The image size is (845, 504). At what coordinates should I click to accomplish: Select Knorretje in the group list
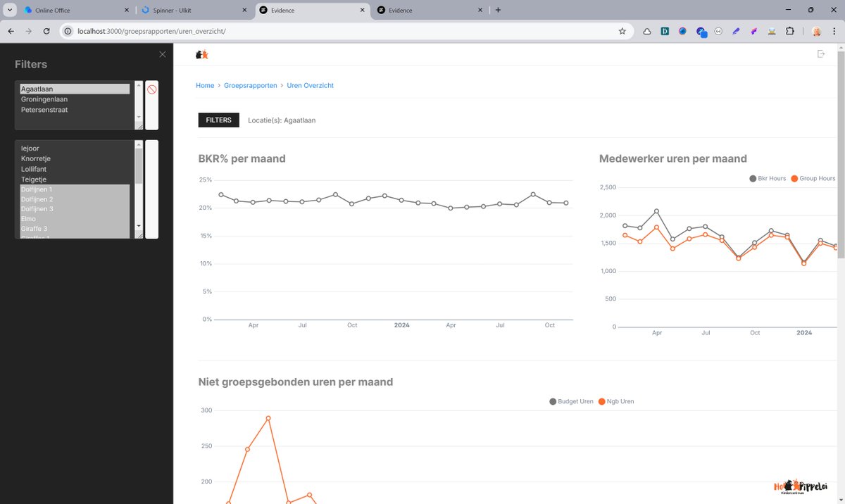coord(75,158)
